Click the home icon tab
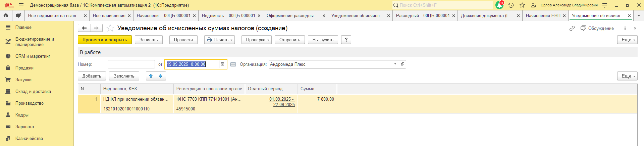The image size is (644, 146). 6,15
